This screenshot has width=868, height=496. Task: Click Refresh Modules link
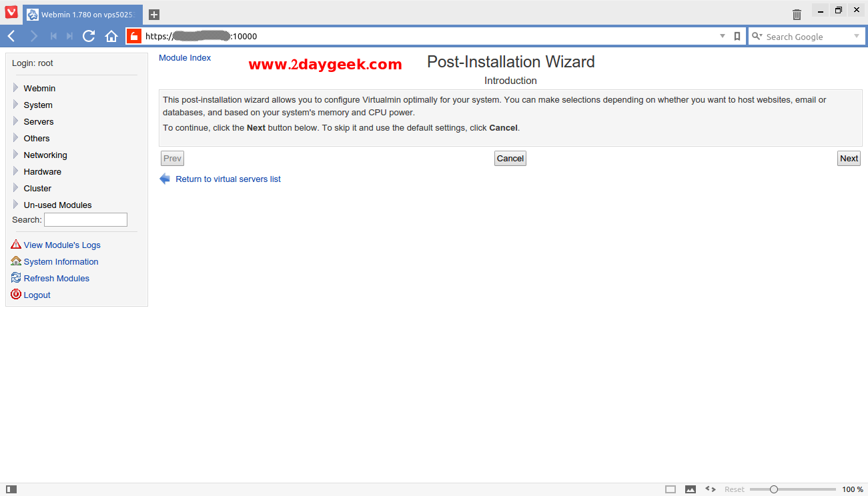[x=56, y=278]
